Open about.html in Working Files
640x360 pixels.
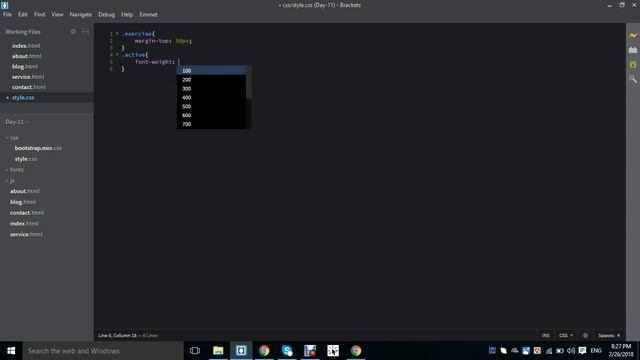coord(27,56)
